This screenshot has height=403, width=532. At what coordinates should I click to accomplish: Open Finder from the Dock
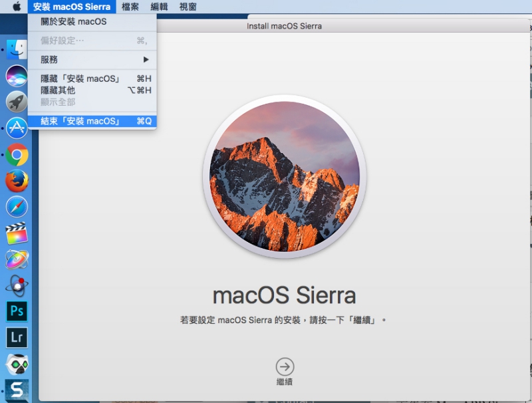pos(17,49)
